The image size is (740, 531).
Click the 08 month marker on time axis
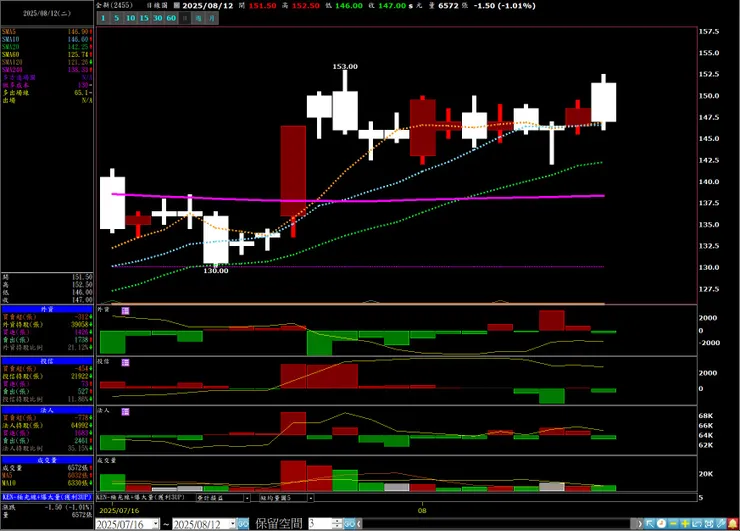(422, 510)
